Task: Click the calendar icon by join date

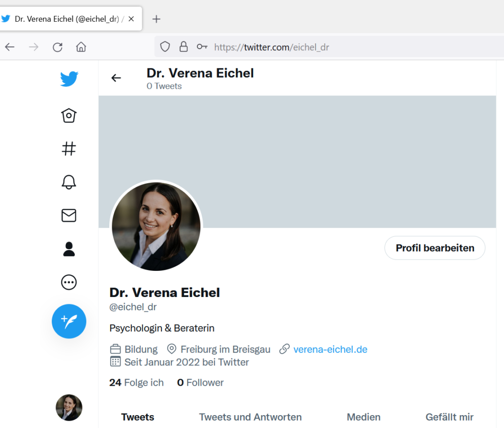Action: tap(115, 362)
